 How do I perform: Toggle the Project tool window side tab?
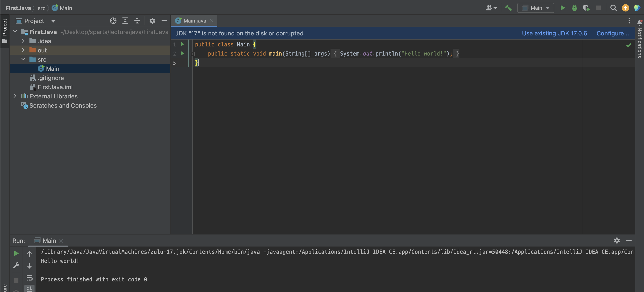[5, 30]
